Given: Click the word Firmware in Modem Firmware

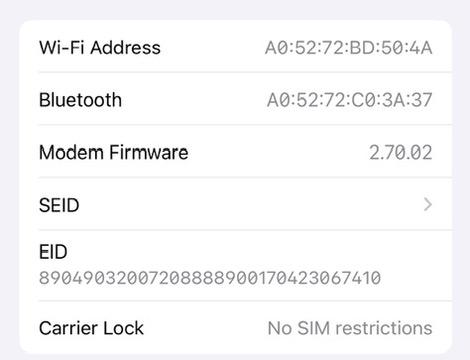Looking at the screenshot, I should 149,152.
